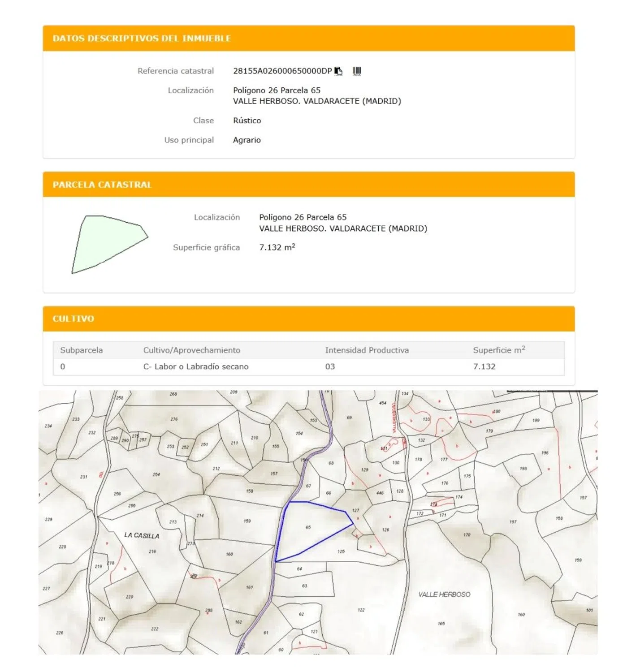Click the Subparcela column header
Image resolution: width=636 pixels, height=672 pixels.
pos(82,350)
